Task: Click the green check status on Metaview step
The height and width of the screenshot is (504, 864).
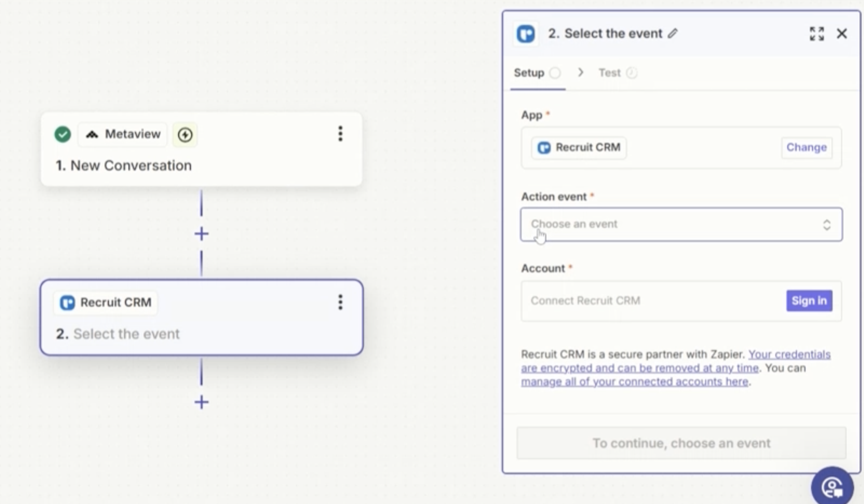Action: tap(63, 134)
